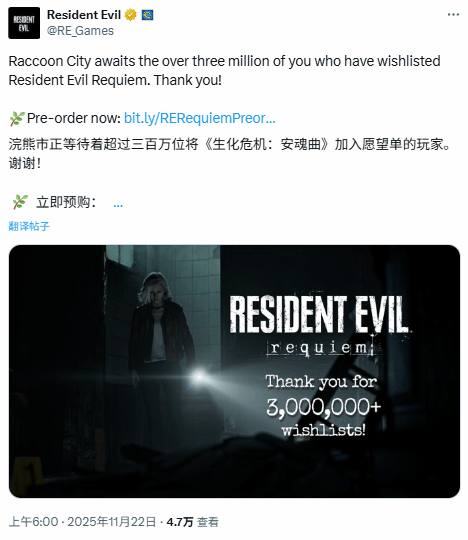Click the Capcom affiliate badge icon
Screen dimensions: 468x540
point(147,15)
